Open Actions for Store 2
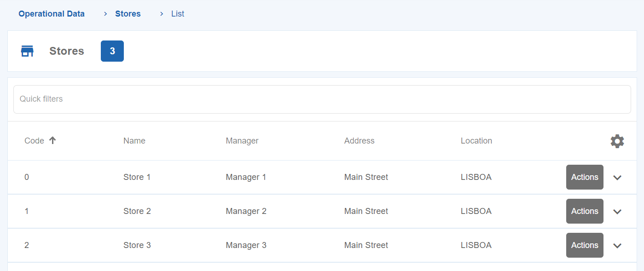The image size is (644, 271). [584, 211]
